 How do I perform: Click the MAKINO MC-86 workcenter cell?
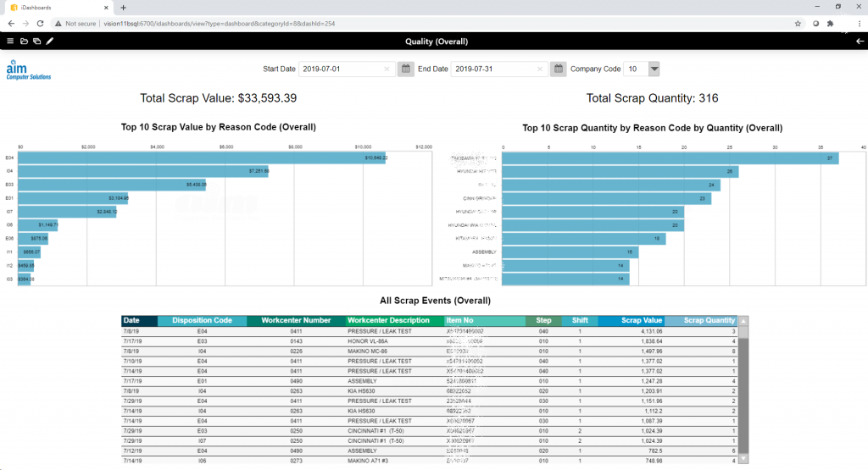click(x=368, y=351)
